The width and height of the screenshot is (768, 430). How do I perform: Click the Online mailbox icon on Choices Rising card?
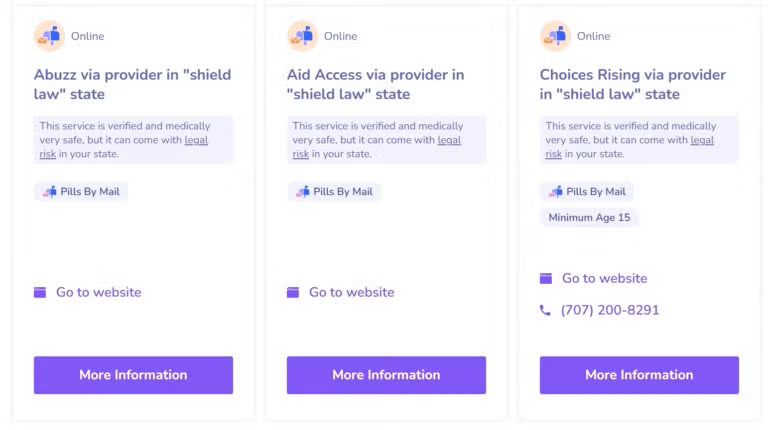[x=555, y=36]
